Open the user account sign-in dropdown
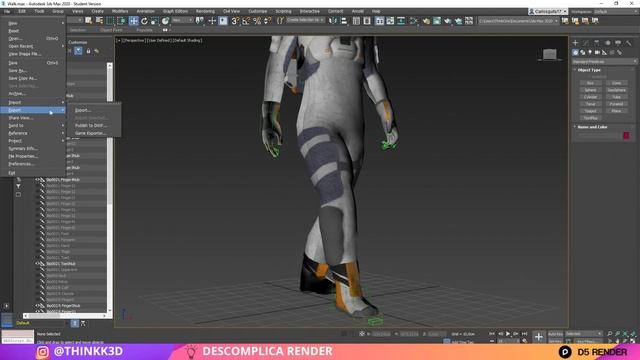 pos(548,11)
